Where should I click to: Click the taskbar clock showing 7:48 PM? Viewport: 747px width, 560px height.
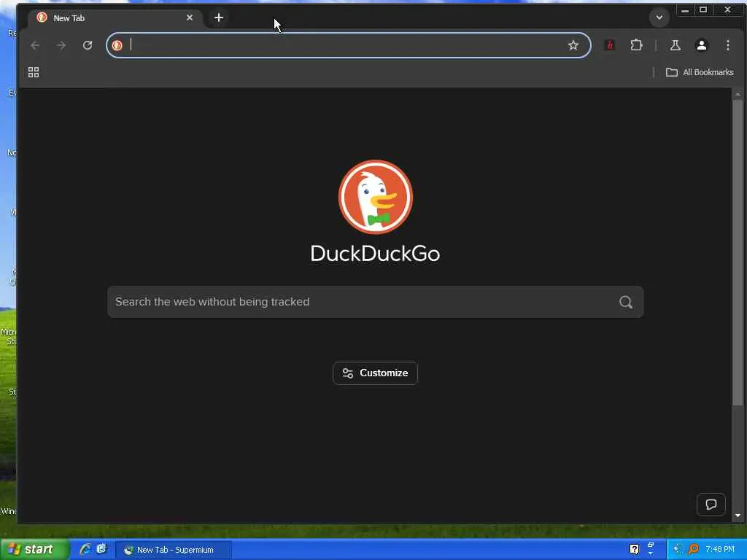click(720, 550)
